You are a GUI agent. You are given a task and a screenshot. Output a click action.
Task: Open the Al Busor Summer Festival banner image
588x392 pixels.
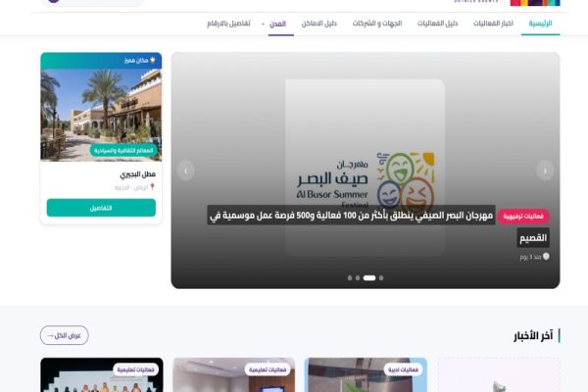pos(366,168)
